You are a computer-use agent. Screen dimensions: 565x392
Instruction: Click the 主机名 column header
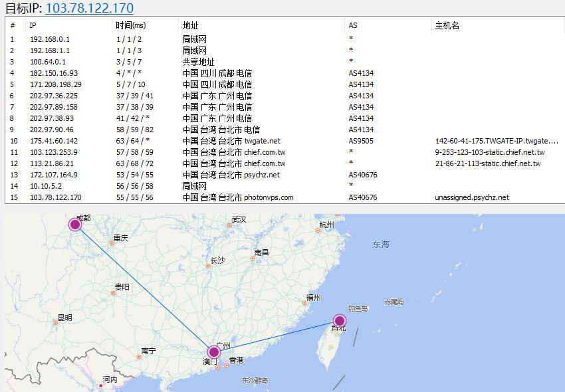447,25
